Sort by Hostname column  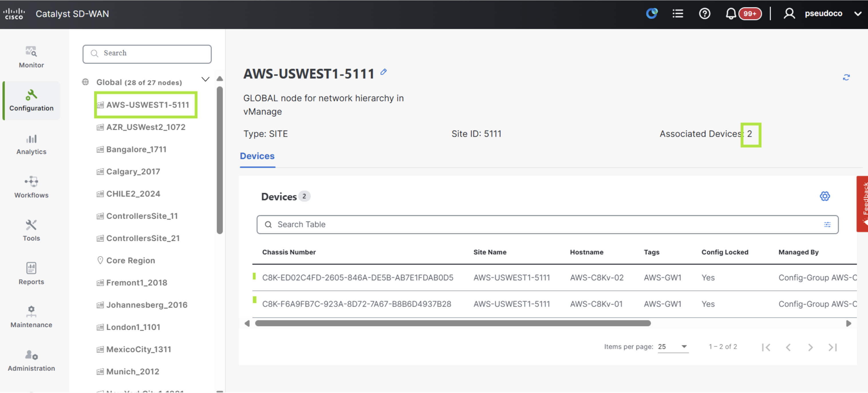[586, 252]
